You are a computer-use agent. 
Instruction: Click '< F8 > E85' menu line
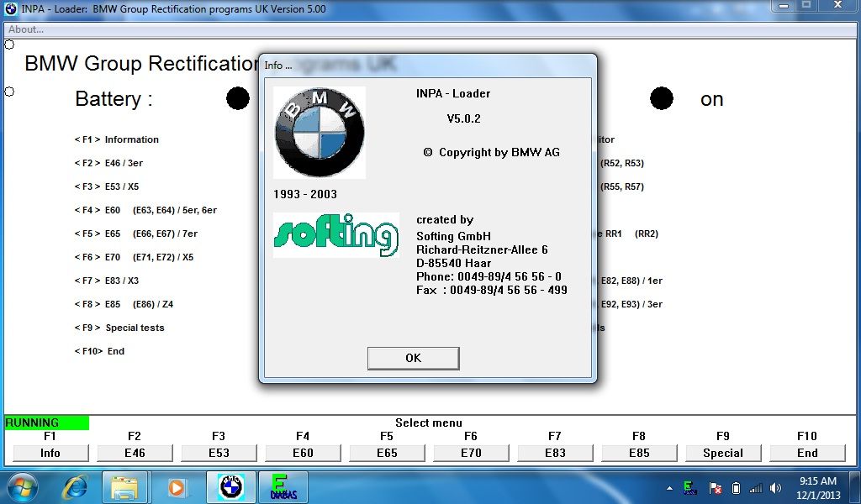tap(124, 304)
